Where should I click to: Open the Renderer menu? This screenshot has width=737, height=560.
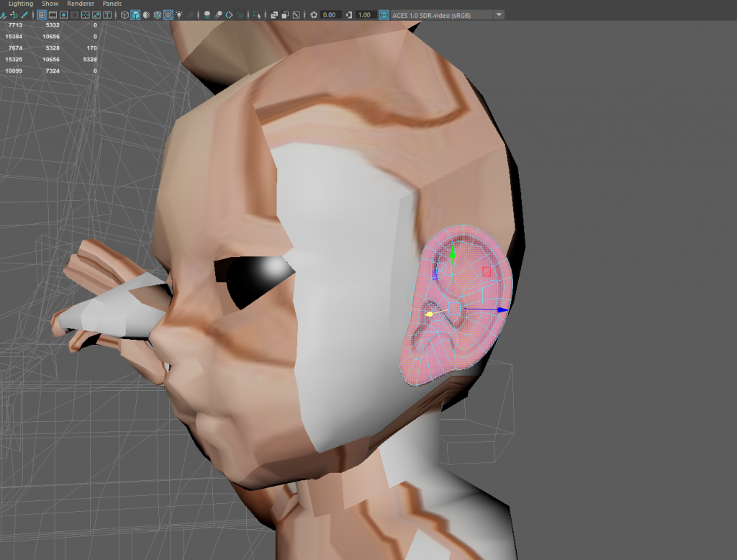[81, 4]
